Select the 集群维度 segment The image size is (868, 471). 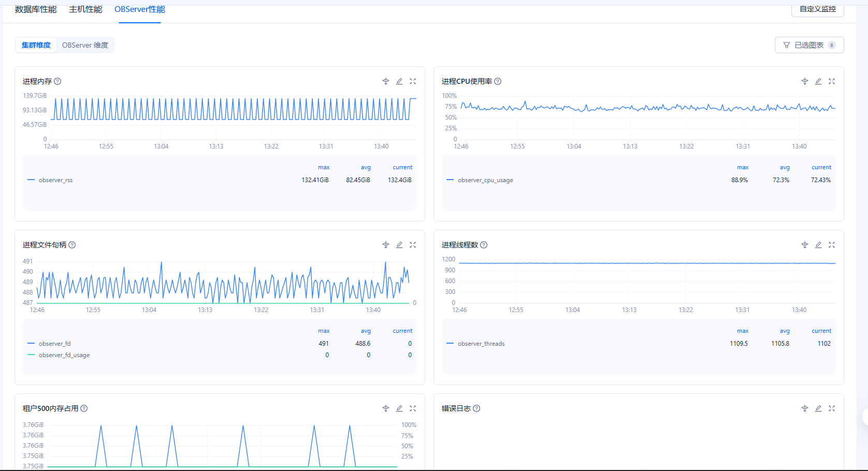tap(36, 45)
